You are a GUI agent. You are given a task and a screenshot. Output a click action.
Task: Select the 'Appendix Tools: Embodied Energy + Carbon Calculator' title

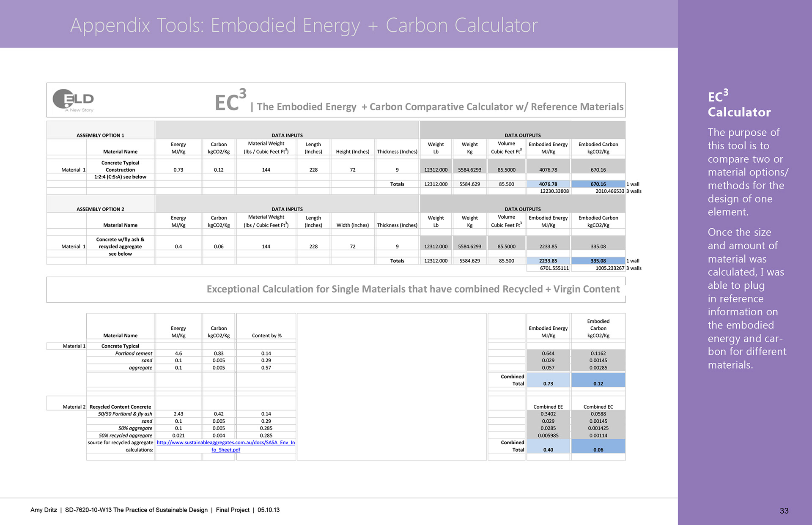coord(304,25)
